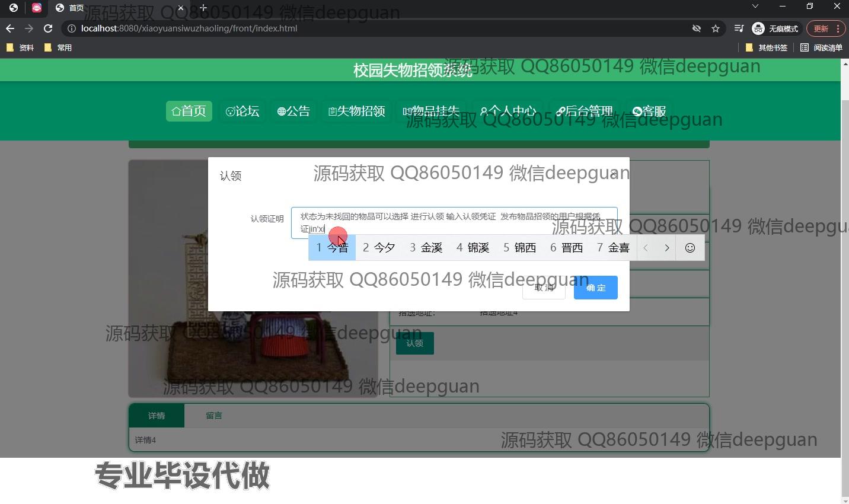Open 个人中心 navigation item
The image size is (849, 504).
508,111
